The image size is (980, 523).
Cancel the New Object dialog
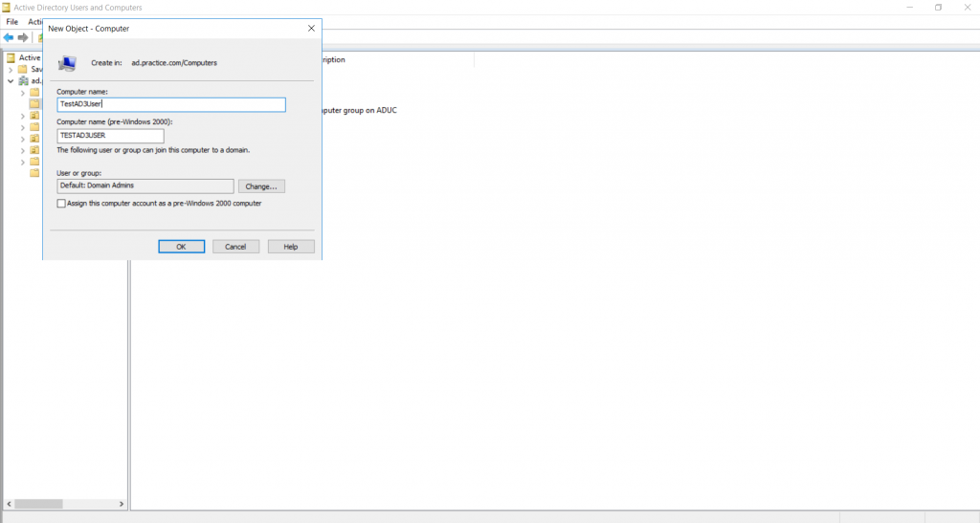(235, 247)
